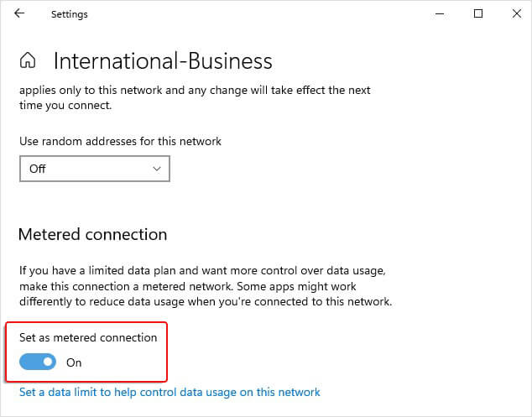This screenshot has height=417, width=532.
Task: Maximize the Settings window
Action: [478, 13]
